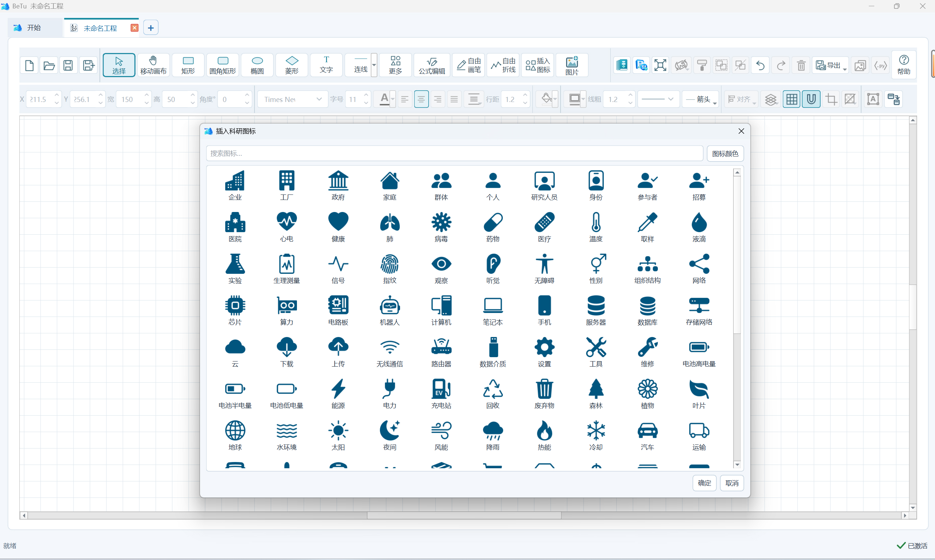Open the Times New font dropdown
Screen dimensions: 935x560
(293, 99)
